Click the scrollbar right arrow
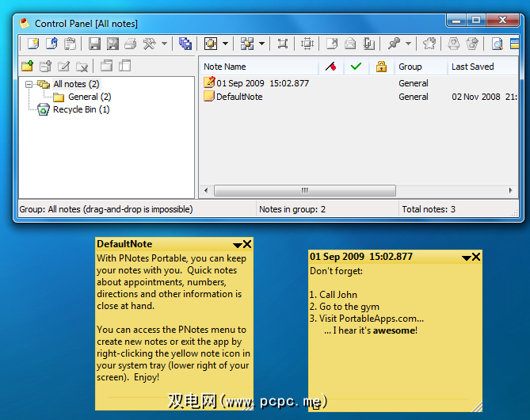The width and height of the screenshot is (530, 420). [x=510, y=190]
